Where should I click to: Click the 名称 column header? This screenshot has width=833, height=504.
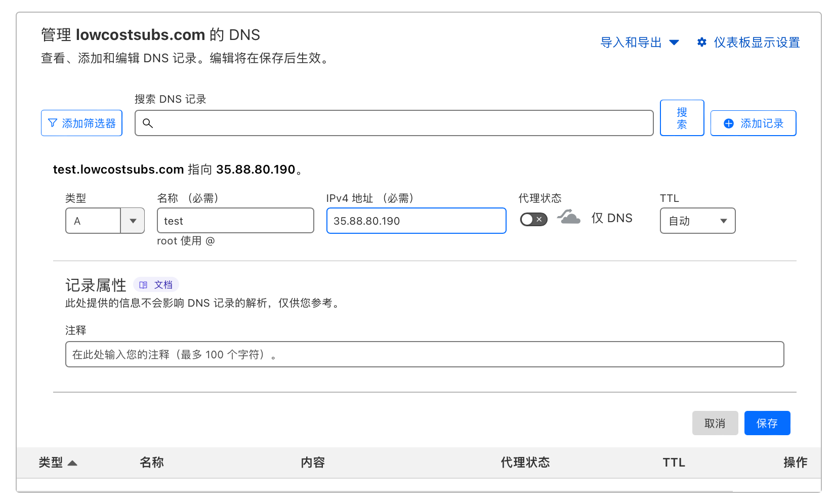coord(151,463)
